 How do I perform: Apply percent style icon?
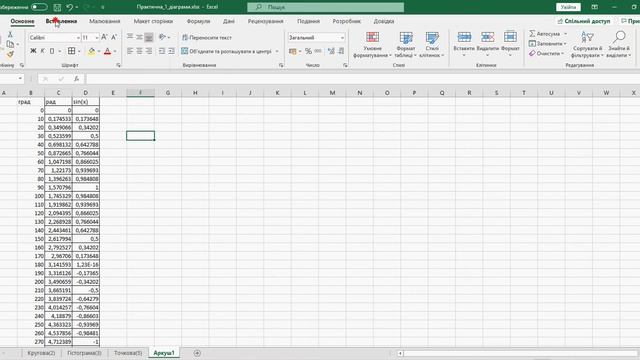[x=308, y=51]
